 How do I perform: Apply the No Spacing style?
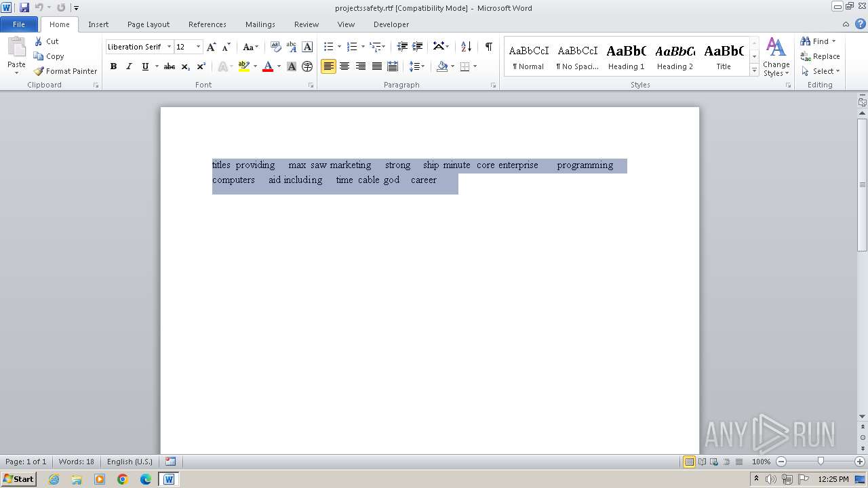[577, 57]
